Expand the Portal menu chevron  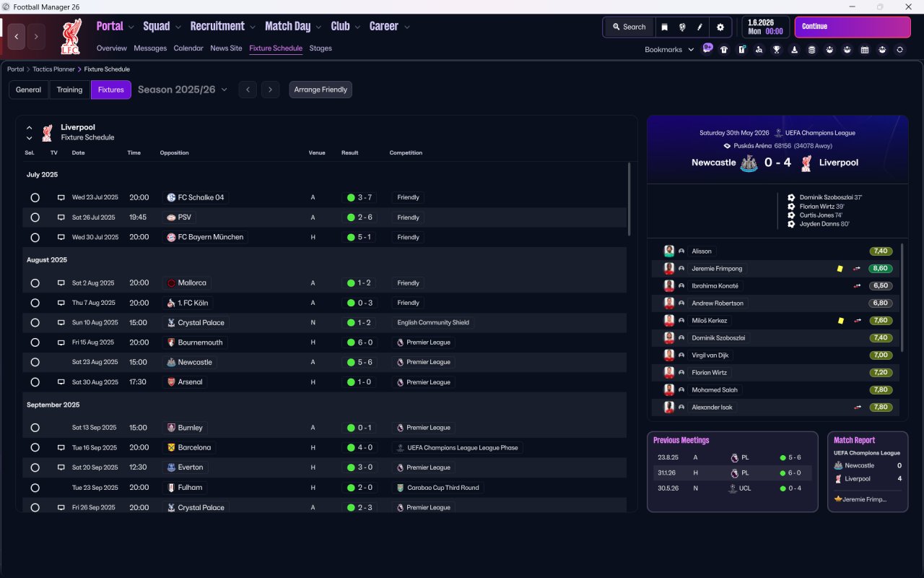click(131, 27)
